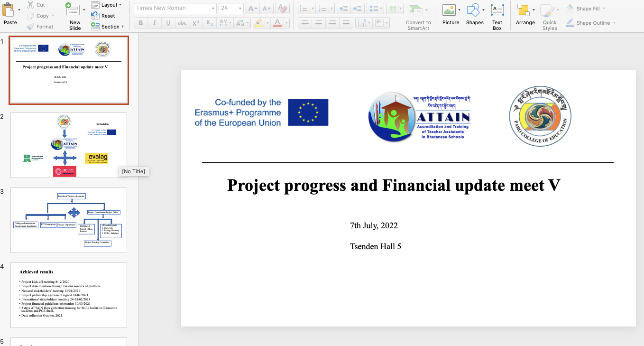The image size is (644, 346).
Task: Toggle Italic formatting
Action: coord(155,22)
